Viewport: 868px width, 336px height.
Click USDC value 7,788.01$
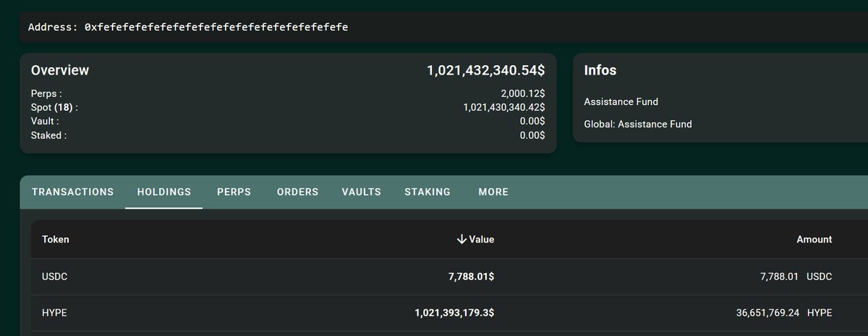click(x=472, y=276)
